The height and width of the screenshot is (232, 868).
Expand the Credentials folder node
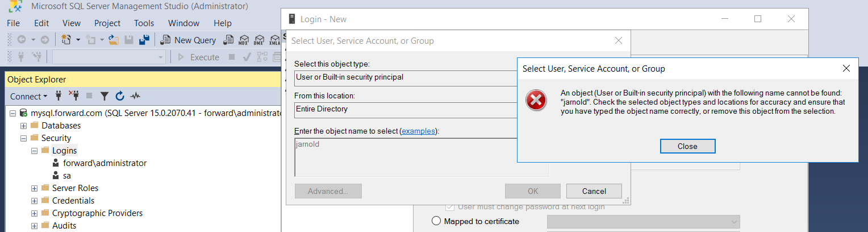[34, 201]
